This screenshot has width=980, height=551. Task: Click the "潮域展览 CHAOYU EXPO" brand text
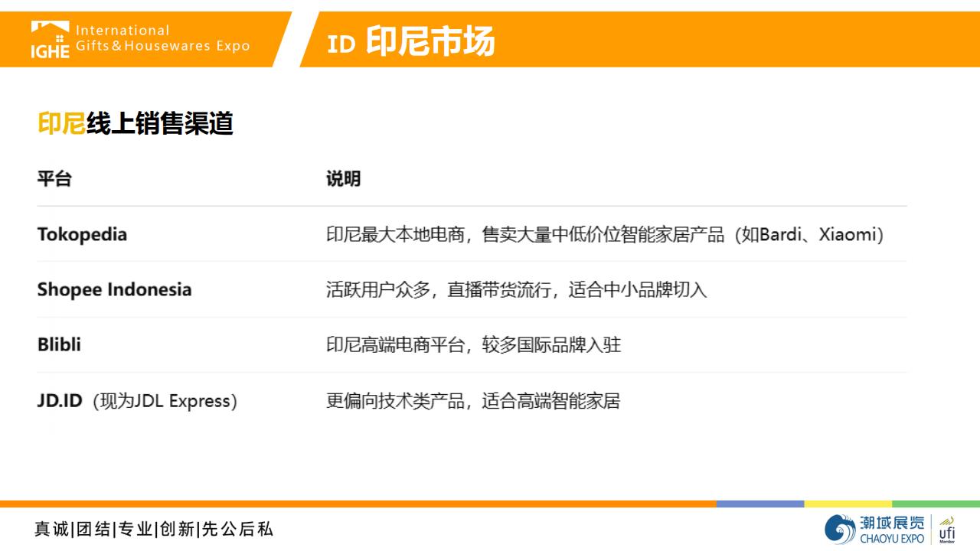[x=892, y=530]
